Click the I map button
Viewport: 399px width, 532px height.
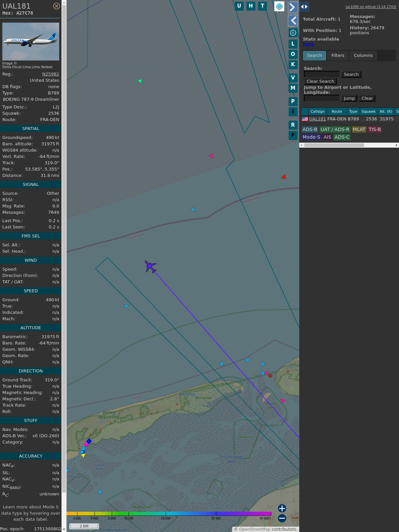coord(293,112)
